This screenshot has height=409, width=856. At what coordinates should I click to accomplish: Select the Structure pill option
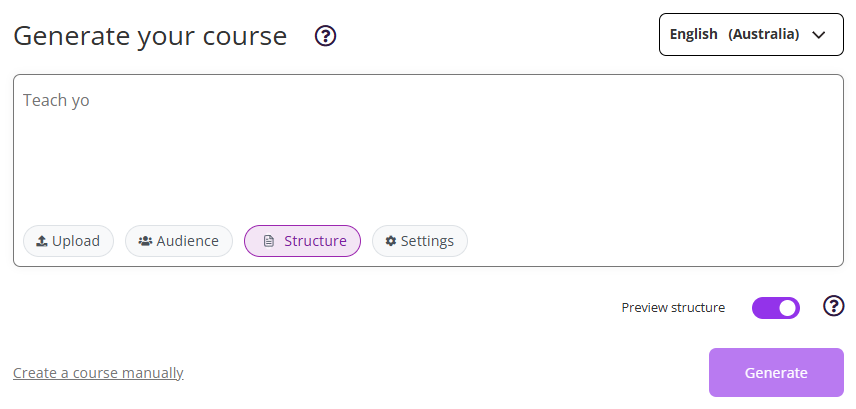302,241
